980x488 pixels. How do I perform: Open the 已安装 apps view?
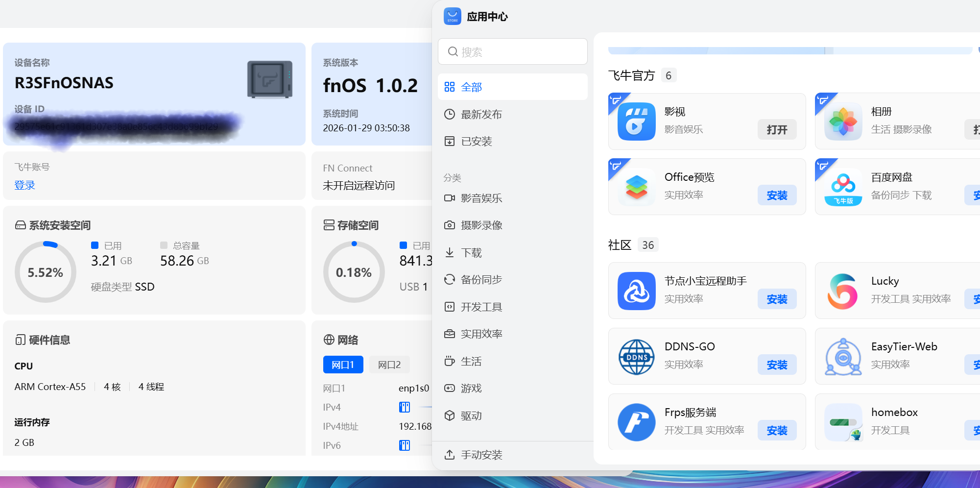tap(477, 141)
